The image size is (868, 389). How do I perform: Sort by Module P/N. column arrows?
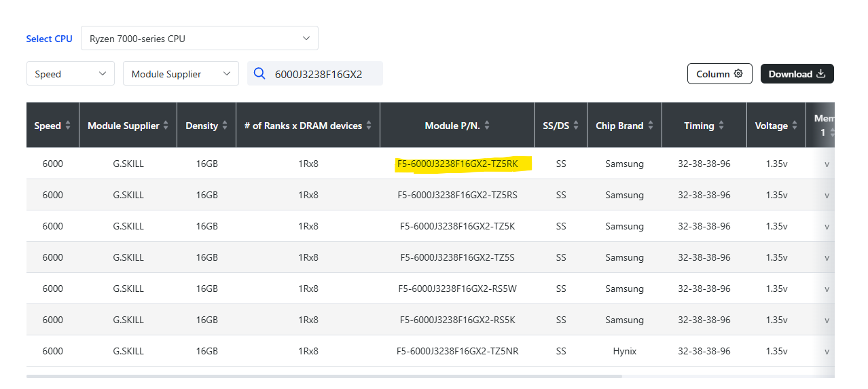tap(487, 126)
